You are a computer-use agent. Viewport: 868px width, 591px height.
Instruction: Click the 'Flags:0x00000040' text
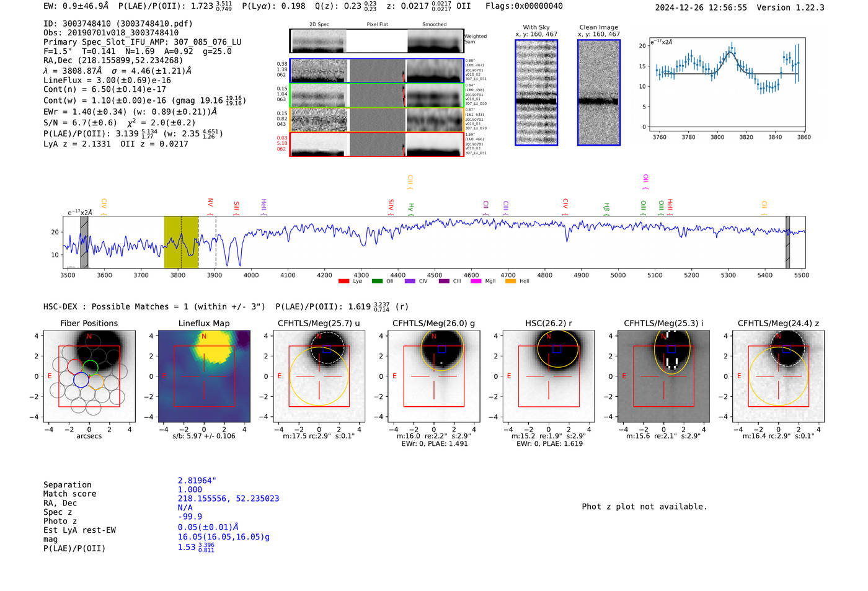[x=524, y=6]
